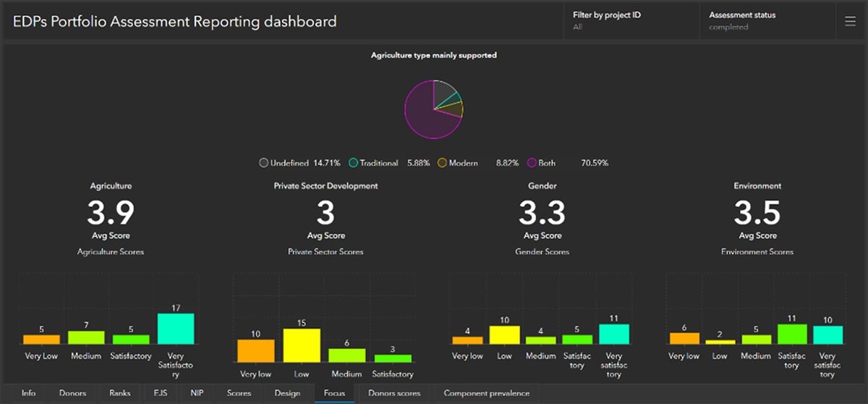Select the Donors scores tab
This screenshot has width=868, height=404.
pyautogui.click(x=394, y=393)
